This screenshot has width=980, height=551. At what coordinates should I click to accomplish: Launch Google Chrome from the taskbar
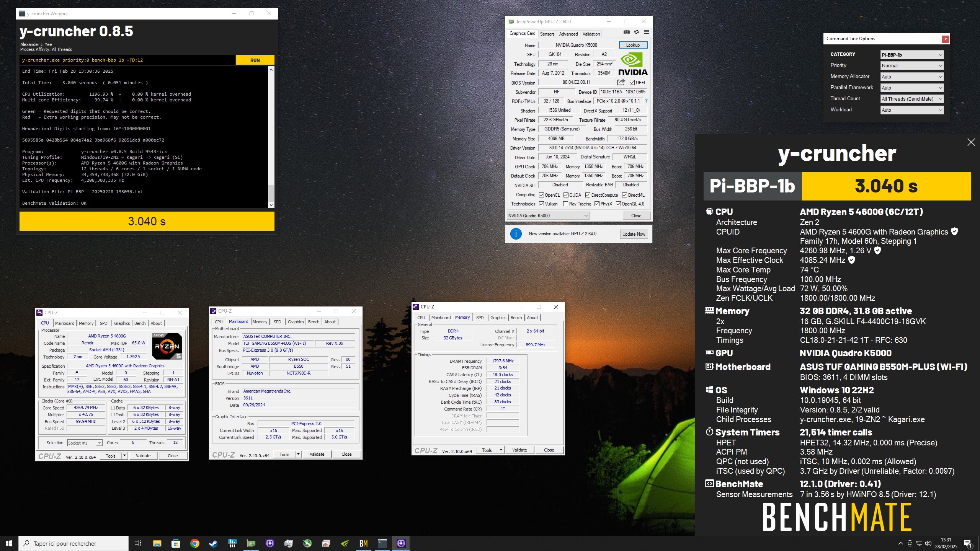click(x=194, y=543)
